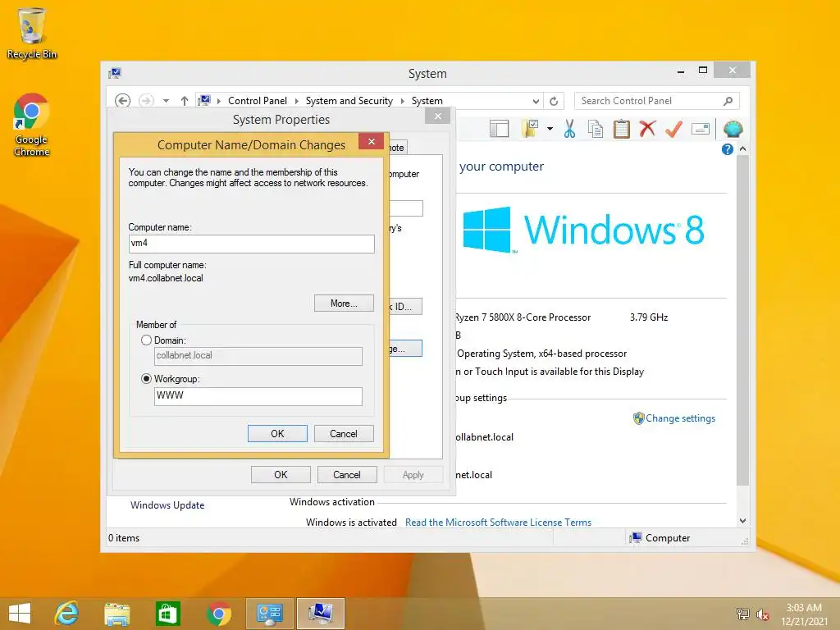Viewport: 840px width, 630px height.
Task: Select the Workgroup radio button
Action: [146, 379]
